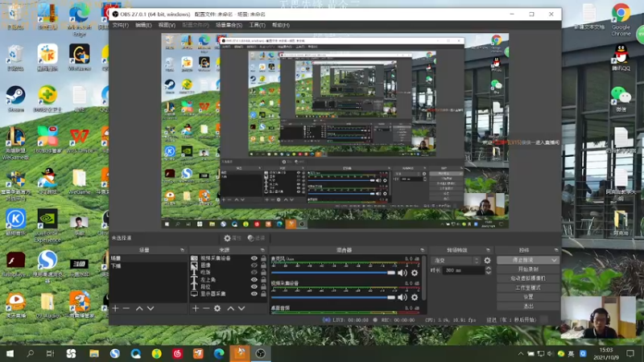Show the 图像 source via eye icon
This screenshot has width=644, height=362.
[254, 265]
